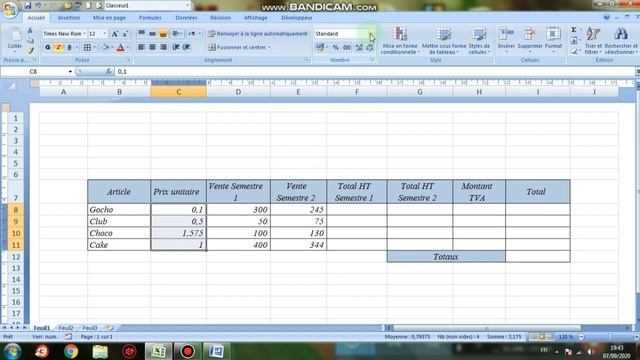Click Renvoyer à la ligne automatiquement
The height and width of the screenshot is (360, 640).
[x=258, y=34]
